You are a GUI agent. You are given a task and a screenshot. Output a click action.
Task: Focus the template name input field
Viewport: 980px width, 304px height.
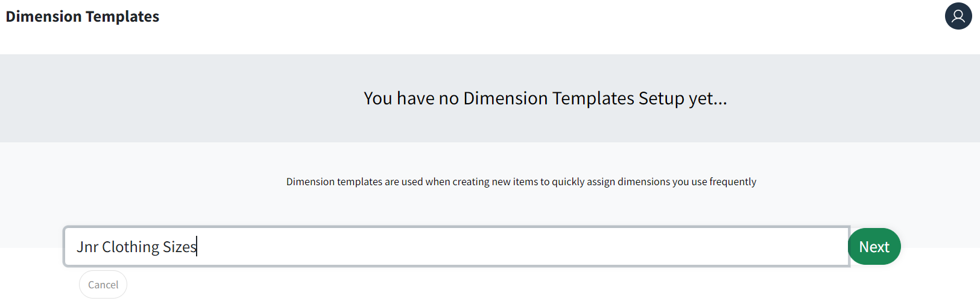[457, 247]
